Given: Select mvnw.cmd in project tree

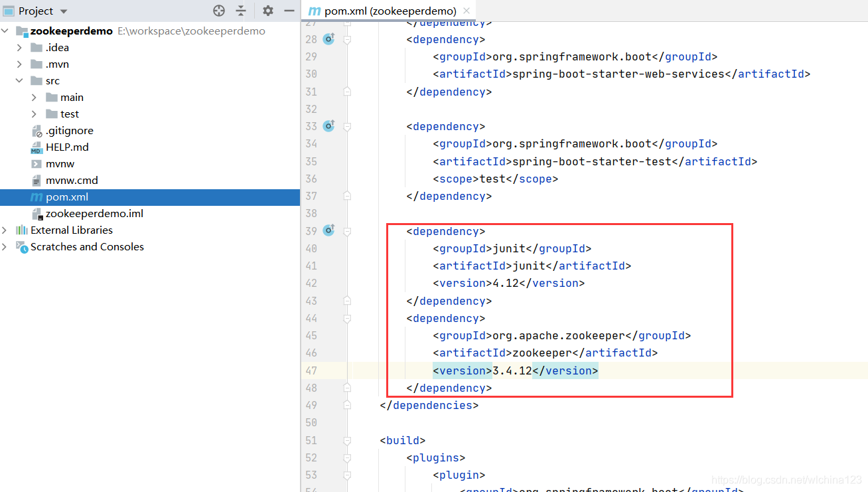Looking at the screenshot, I should click(x=72, y=181).
